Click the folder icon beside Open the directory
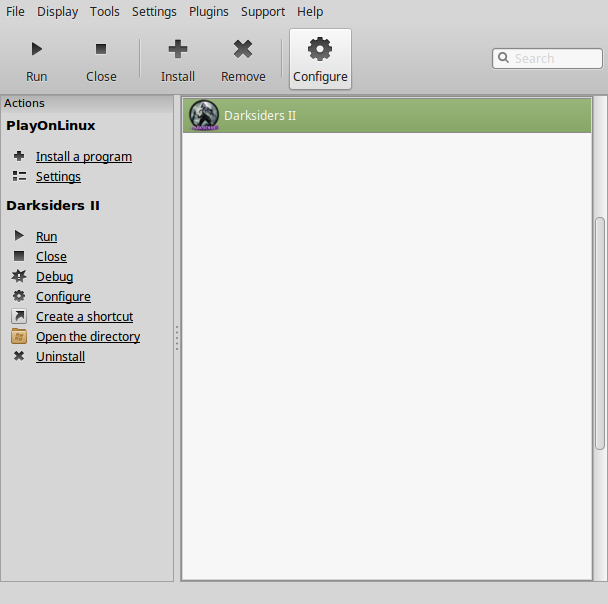Image resolution: width=608 pixels, height=604 pixels. click(x=19, y=336)
